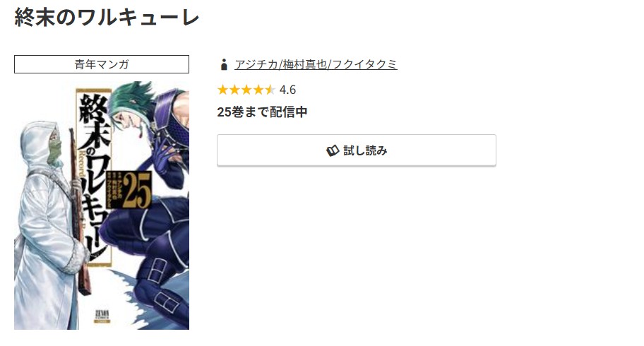Screen dimensions: 644x346
Task: Click the gold 25 volume number on the cover
Action: 138,190
